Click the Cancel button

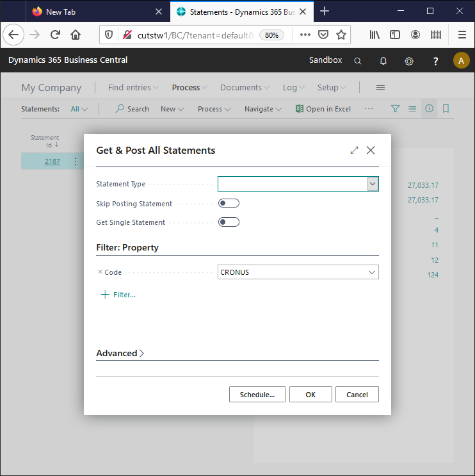coord(357,395)
